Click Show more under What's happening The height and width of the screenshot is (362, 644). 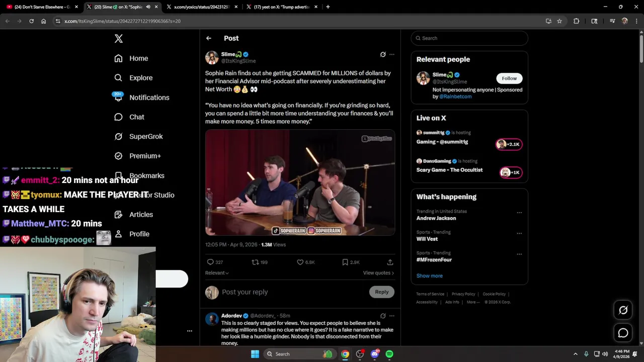(430, 276)
